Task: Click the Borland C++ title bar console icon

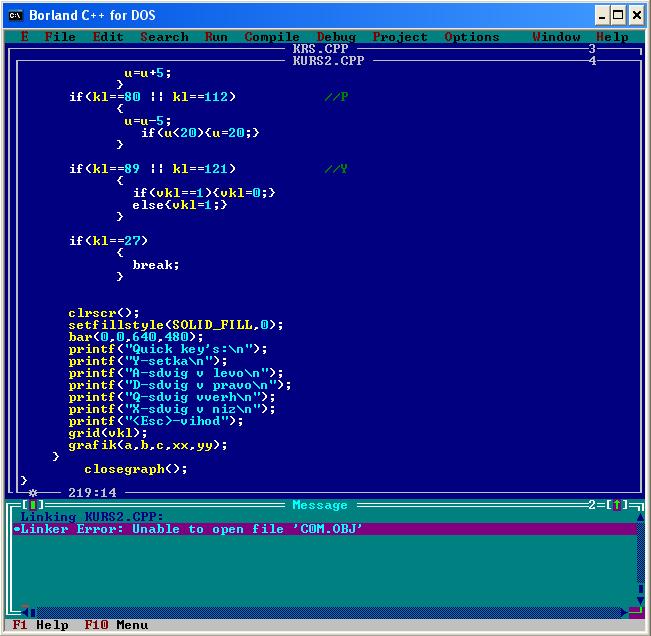Action: click(x=15, y=14)
